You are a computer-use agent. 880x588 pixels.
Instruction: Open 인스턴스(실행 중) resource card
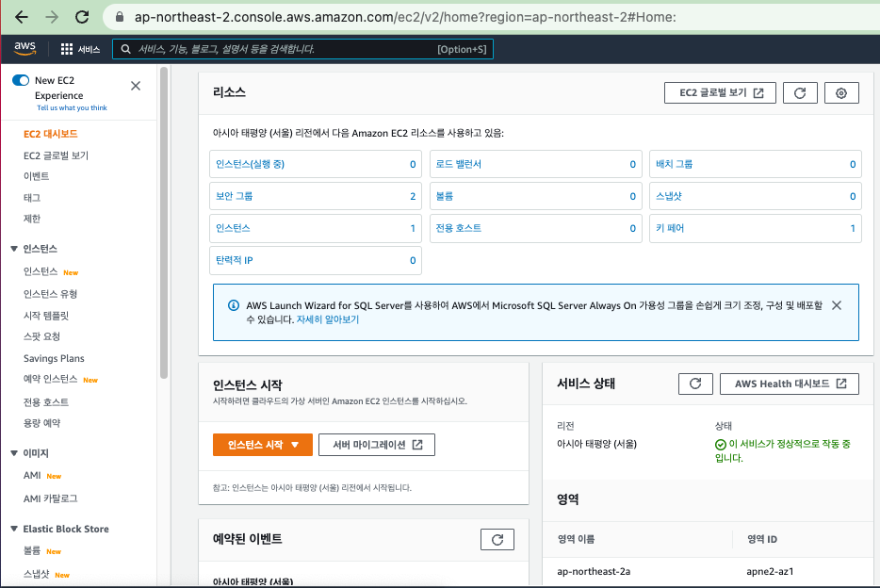[x=316, y=164]
